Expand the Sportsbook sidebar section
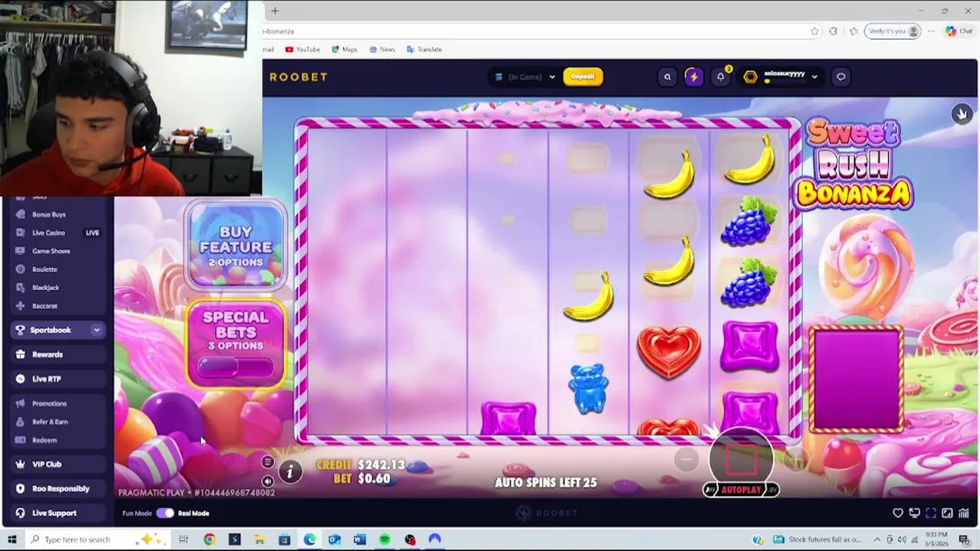 96,330
